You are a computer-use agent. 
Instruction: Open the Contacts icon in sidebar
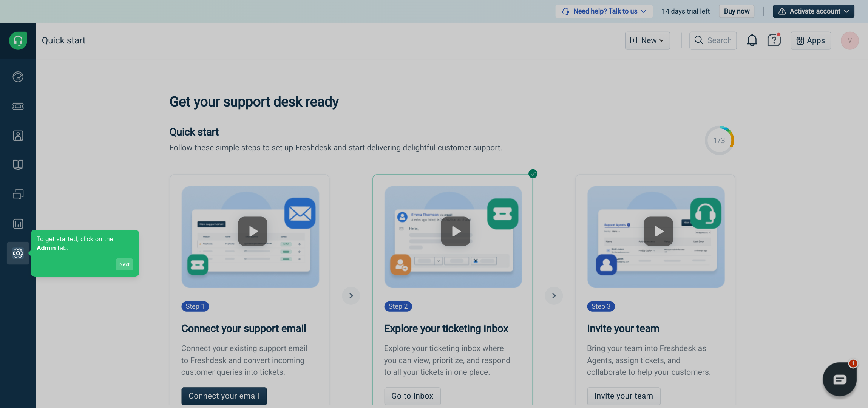click(x=18, y=136)
